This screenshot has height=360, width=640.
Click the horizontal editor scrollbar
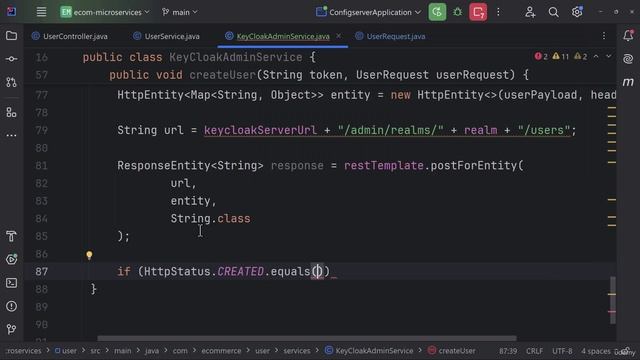click(307, 338)
